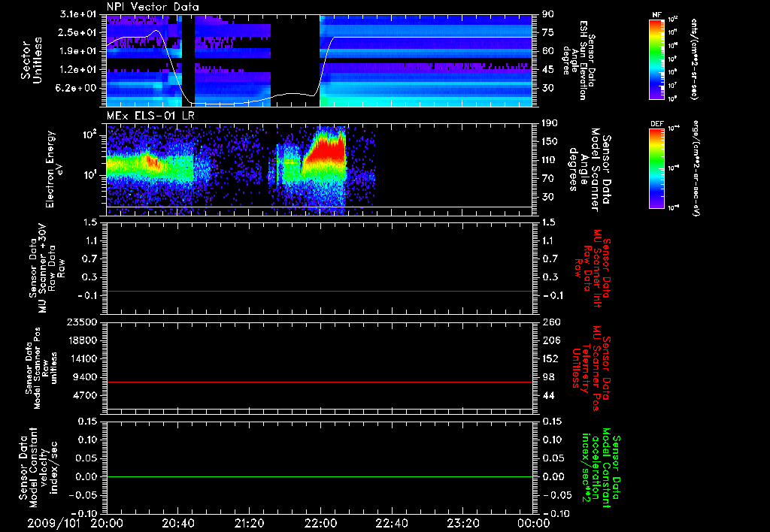Screen dimensions: 770x532
Task: Click the '260' telemetry tick value
Action: (550, 322)
